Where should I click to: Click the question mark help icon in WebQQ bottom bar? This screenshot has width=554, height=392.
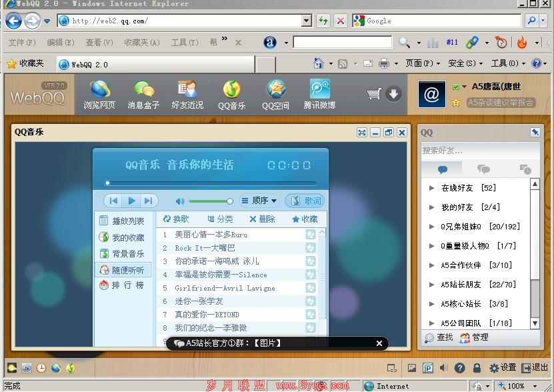pyautogui.click(x=459, y=368)
